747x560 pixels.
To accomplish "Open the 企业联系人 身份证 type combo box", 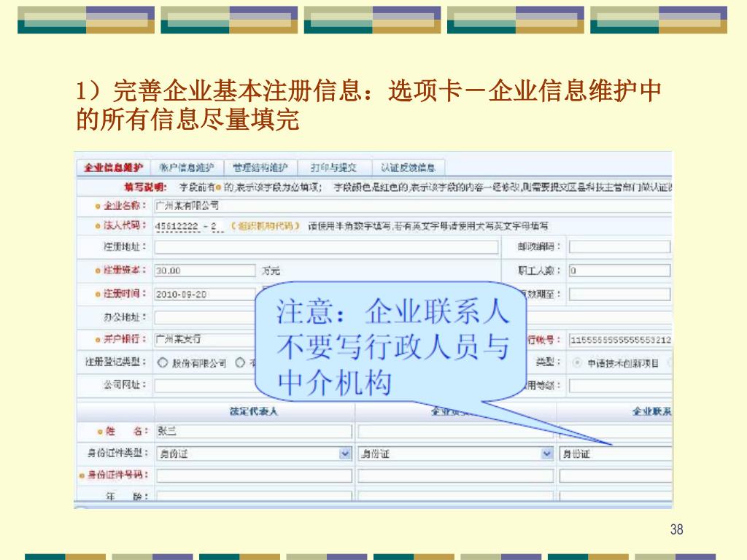I will 614,454.
